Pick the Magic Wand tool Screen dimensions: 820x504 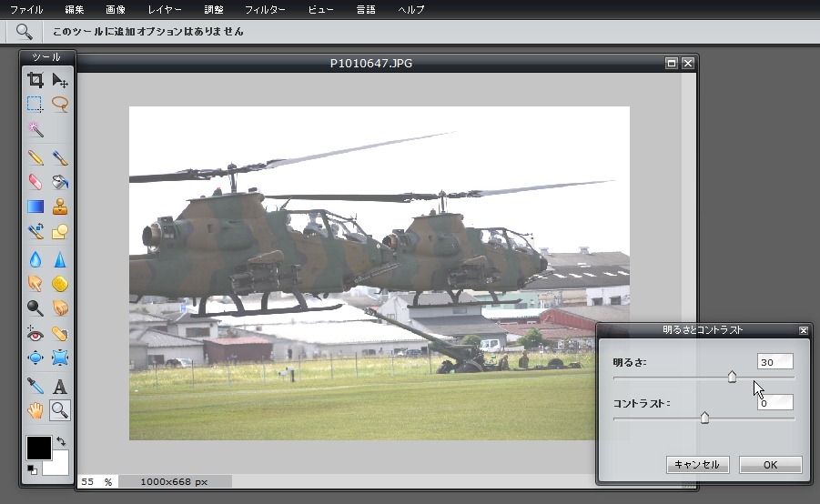click(35, 129)
